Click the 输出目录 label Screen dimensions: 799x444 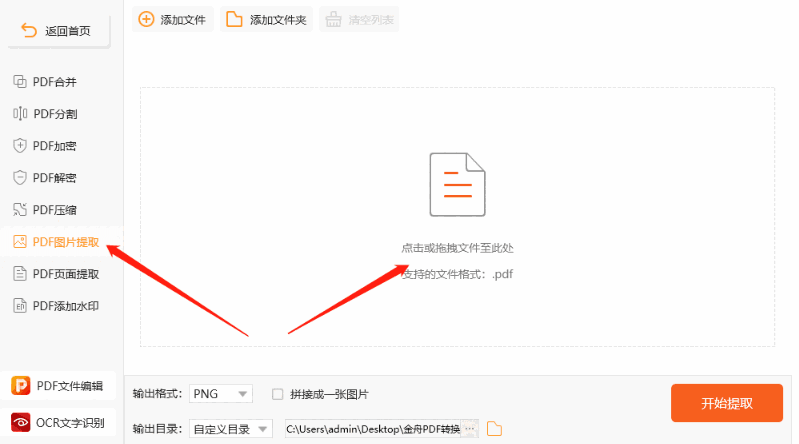(157, 429)
